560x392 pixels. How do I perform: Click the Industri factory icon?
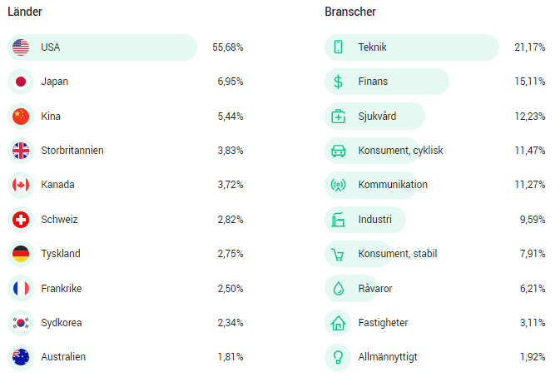pyautogui.click(x=338, y=220)
